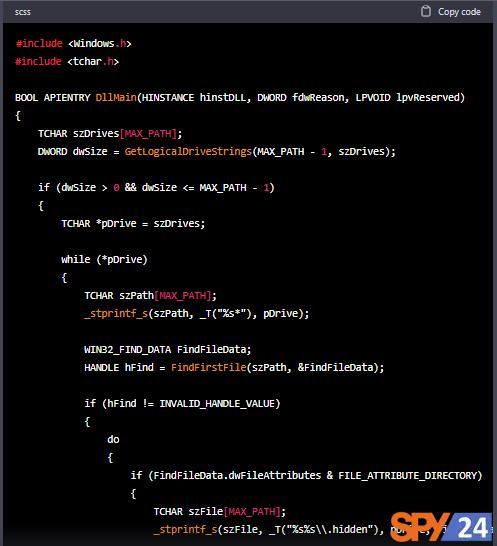Click the Copy code button label
Screen dimensions: 497x546
click(459, 12)
